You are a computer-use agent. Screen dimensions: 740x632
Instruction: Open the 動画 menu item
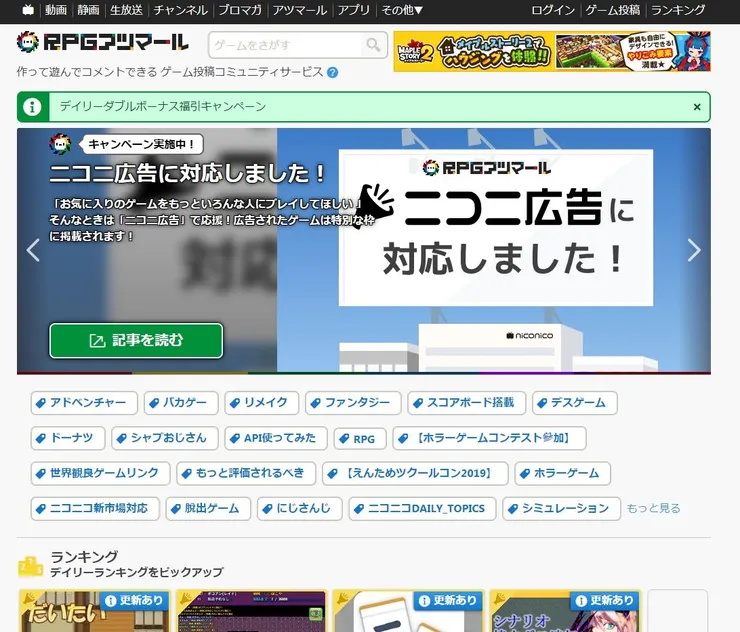pyautogui.click(x=56, y=10)
